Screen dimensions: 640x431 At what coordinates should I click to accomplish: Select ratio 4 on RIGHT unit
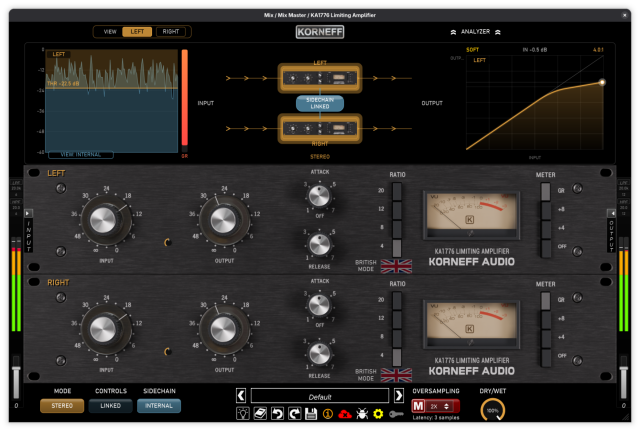tap(396, 357)
